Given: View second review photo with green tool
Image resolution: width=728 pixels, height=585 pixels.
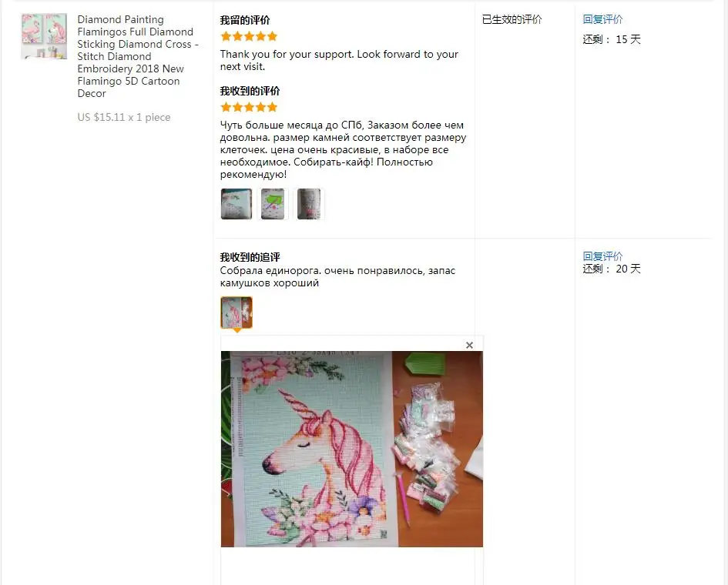Looking at the screenshot, I should coord(273,204).
